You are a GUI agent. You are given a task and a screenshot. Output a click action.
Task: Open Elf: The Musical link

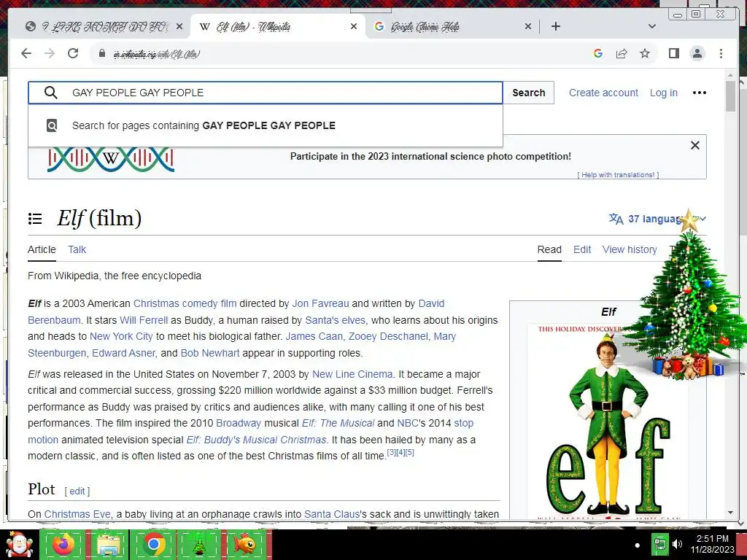coord(338,423)
